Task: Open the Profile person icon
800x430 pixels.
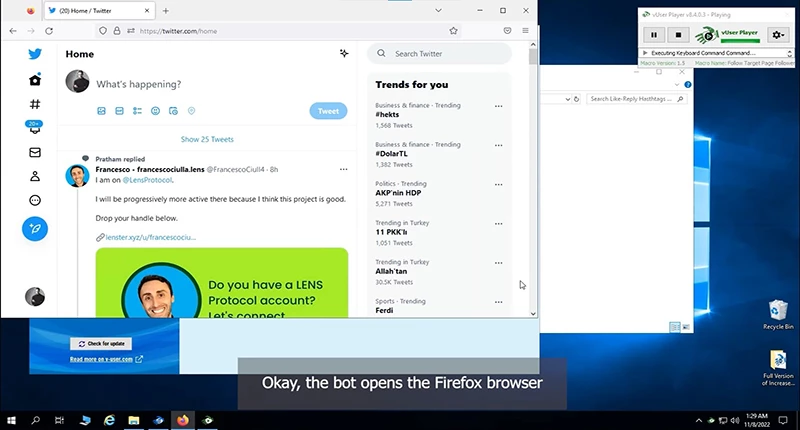Action: 35,176
